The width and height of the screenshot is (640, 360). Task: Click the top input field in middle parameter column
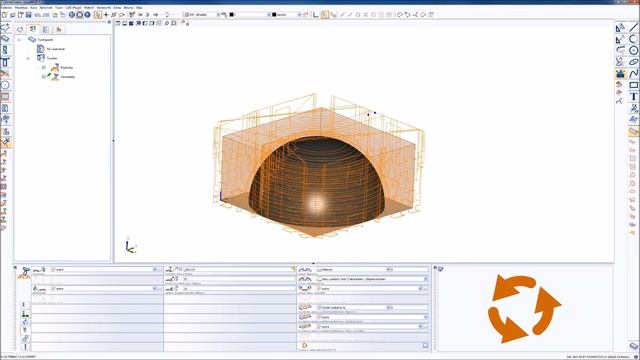[x=239, y=269]
